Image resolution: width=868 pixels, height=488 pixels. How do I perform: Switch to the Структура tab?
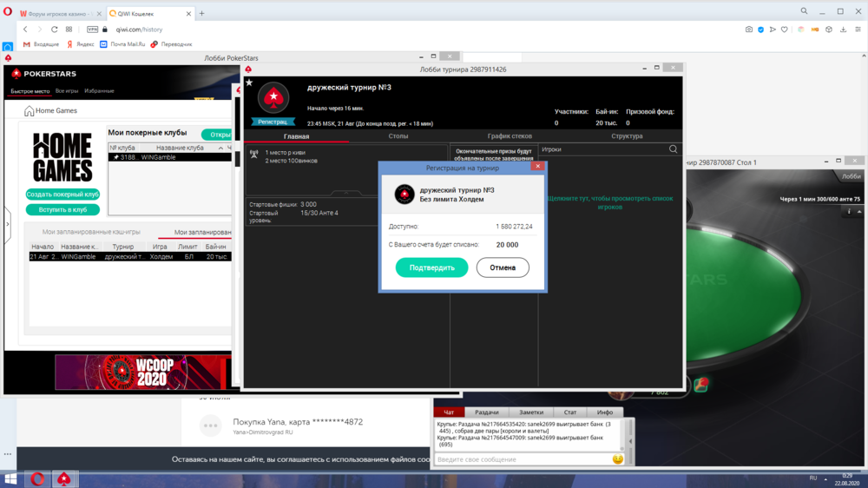tap(626, 136)
